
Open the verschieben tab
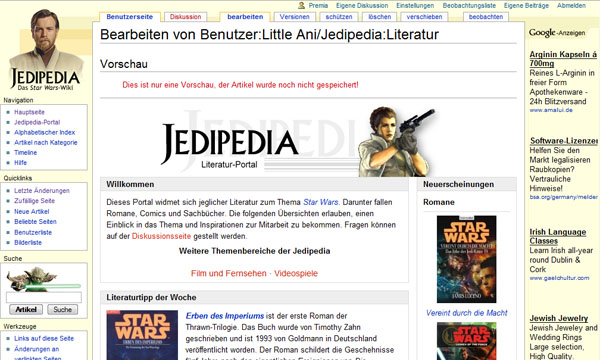coord(424,17)
